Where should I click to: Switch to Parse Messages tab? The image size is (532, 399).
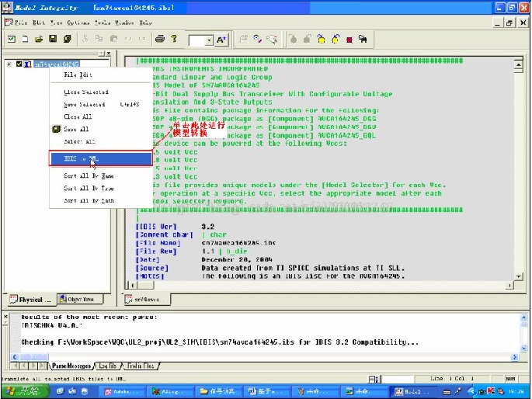pos(71,366)
